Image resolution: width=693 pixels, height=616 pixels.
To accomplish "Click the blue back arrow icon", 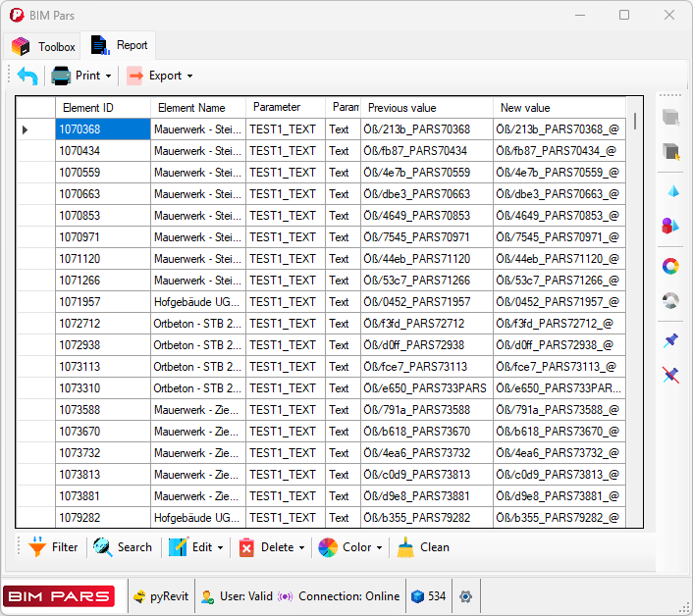I will coord(27,76).
